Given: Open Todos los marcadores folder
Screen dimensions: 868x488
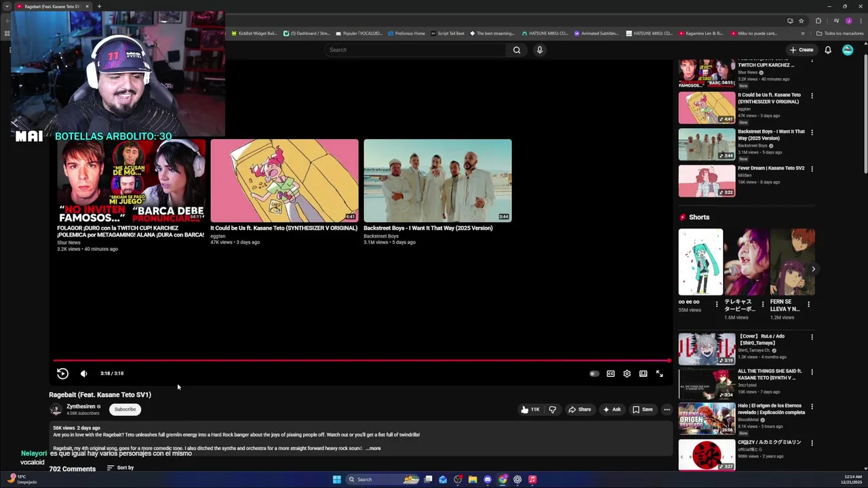Looking at the screenshot, I should coord(840,33).
